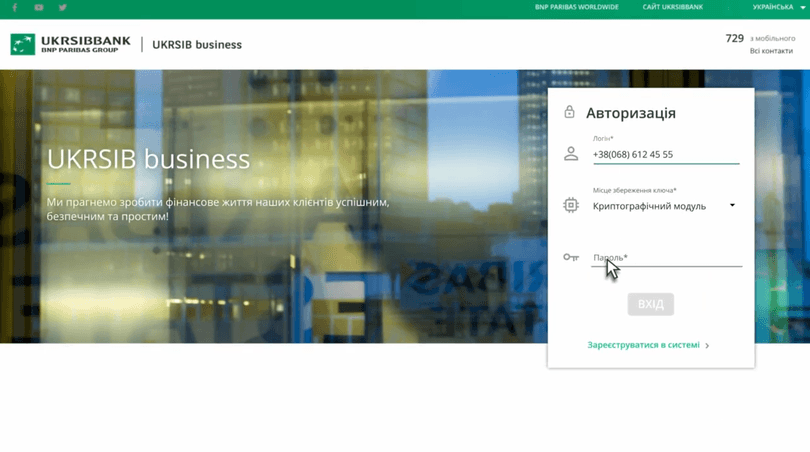
Task: Click the UKRSIBBANK logo
Action: coord(71,44)
